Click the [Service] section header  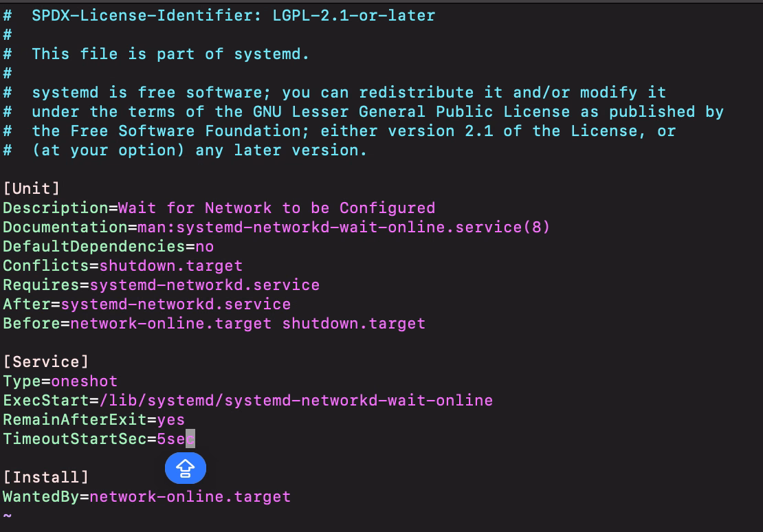point(46,362)
